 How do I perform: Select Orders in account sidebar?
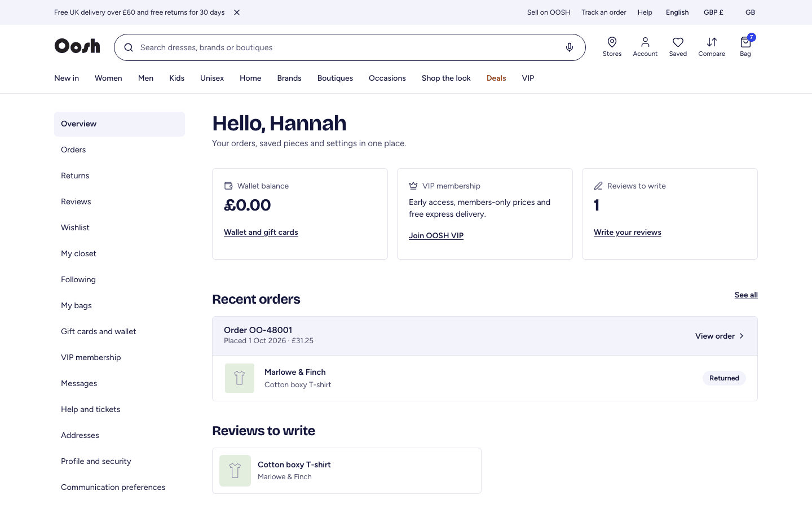coord(120,150)
